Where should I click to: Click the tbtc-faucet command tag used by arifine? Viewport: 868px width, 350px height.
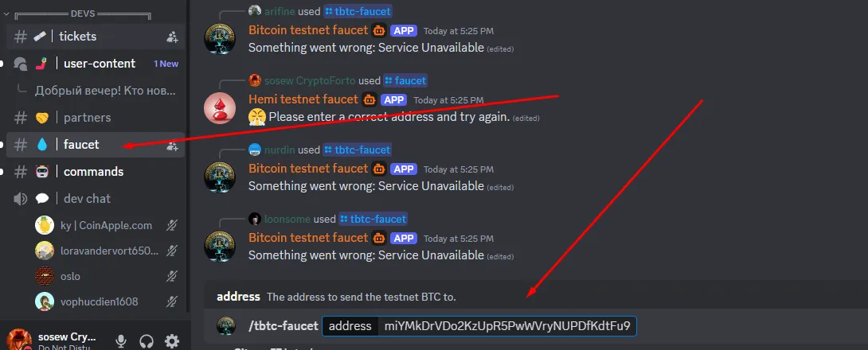point(358,10)
